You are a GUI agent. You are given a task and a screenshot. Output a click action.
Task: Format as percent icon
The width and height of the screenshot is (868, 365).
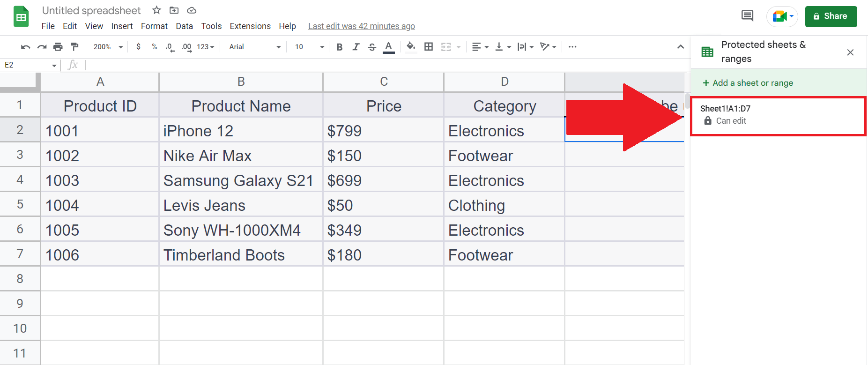click(x=154, y=47)
